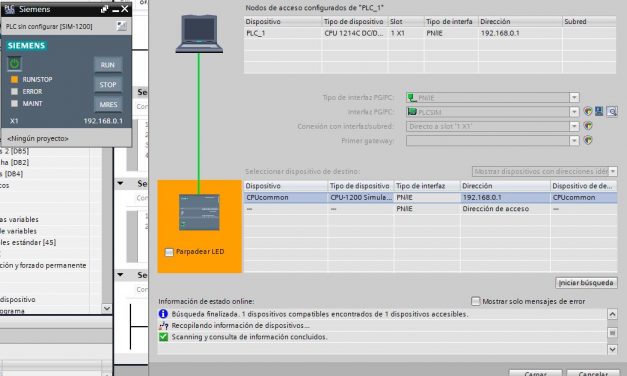Click project tree scroll down arrow
Screen dimensions: 627x376
pos(107,308)
